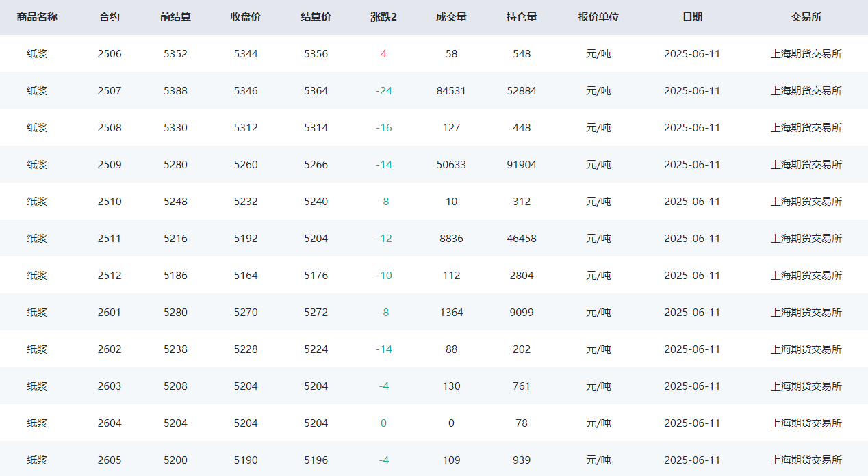Click the 商品名称 column header
The image size is (868, 476).
(x=37, y=17)
